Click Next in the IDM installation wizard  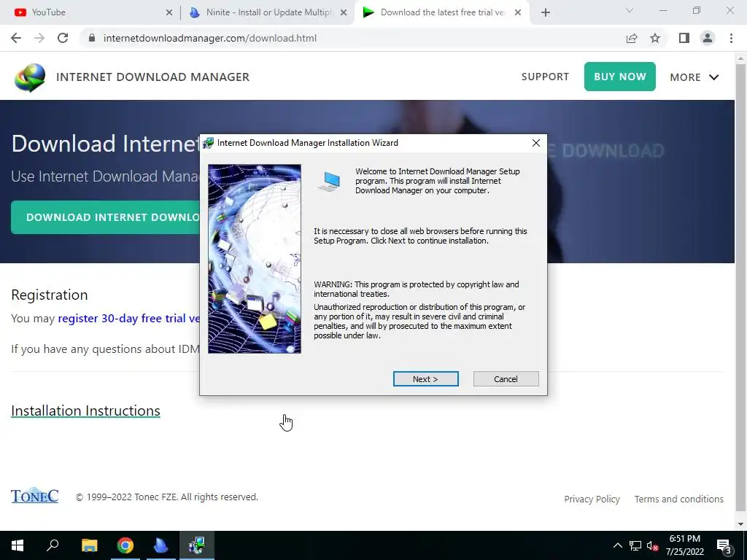coord(425,379)
